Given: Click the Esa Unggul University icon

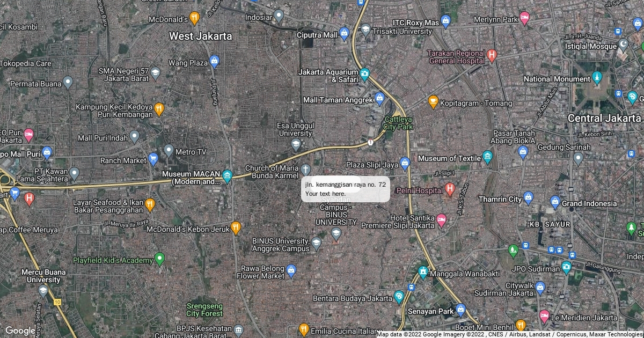Looking at the screenshot, I should point(296,145).
